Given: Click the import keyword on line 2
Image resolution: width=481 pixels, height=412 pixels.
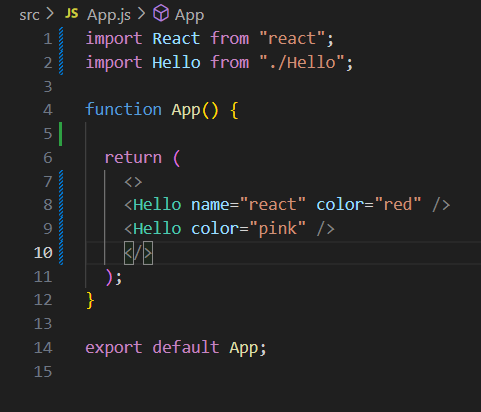Looking at the screenshot, I should (114, 63).
